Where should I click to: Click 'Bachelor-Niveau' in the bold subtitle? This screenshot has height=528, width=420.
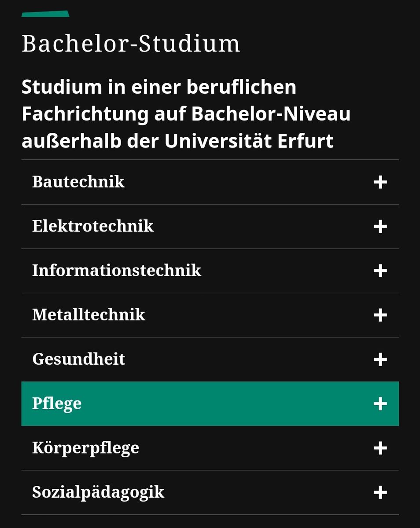pyautogui.click(x=271, y=114)
